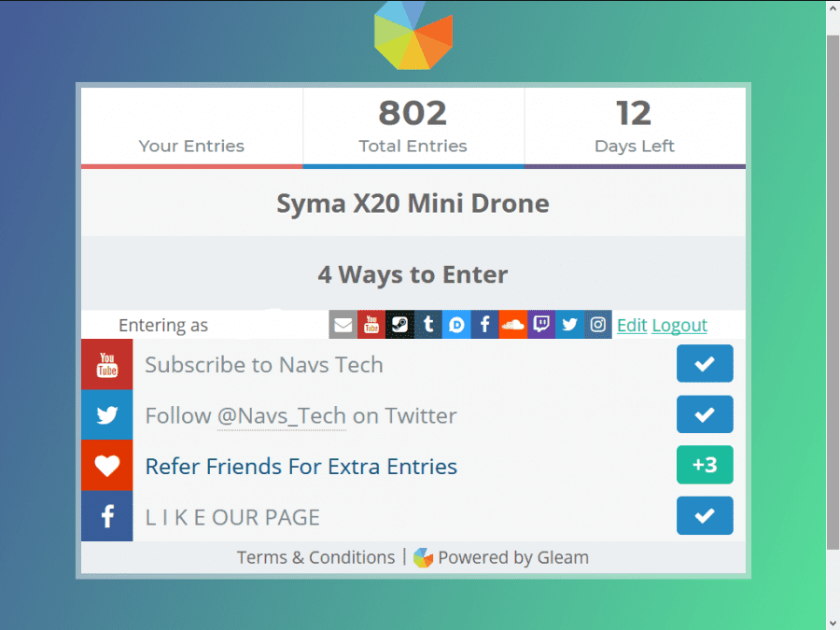Click checkmark button for LIKE OUR PAGE
The height and width of the screenshot is (630, 840).
coord(705,516)
